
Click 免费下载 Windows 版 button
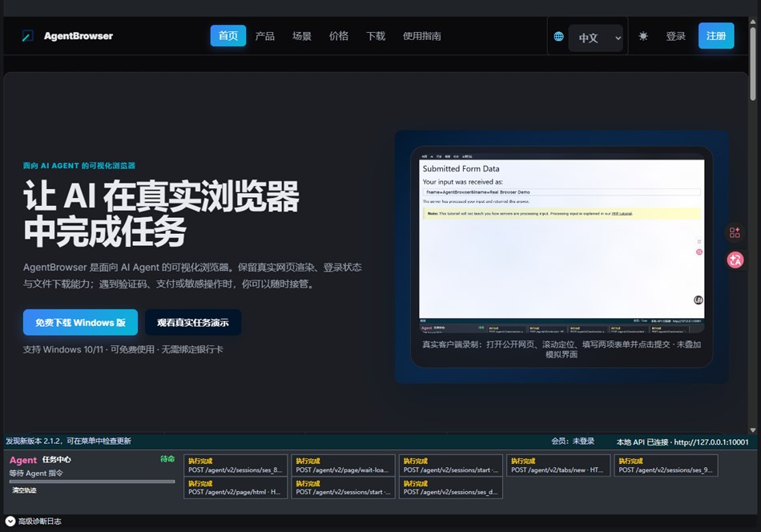(81, 322)
